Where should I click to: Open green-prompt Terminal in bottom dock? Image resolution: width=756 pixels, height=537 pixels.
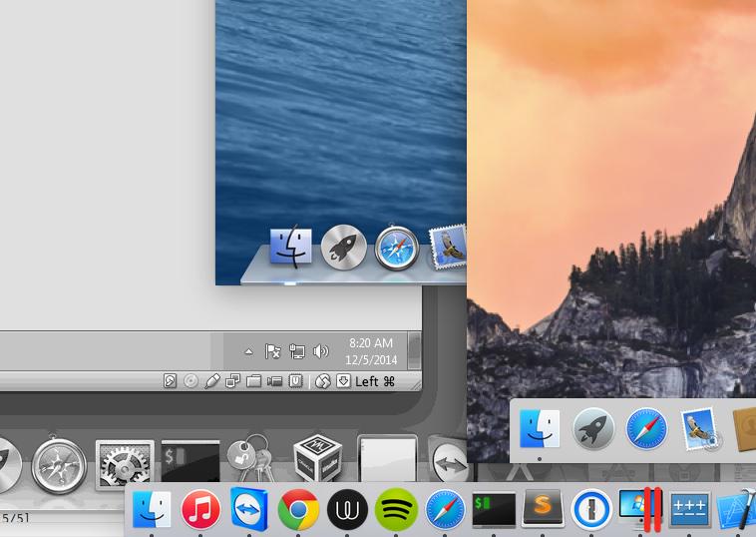coord(494,509)
